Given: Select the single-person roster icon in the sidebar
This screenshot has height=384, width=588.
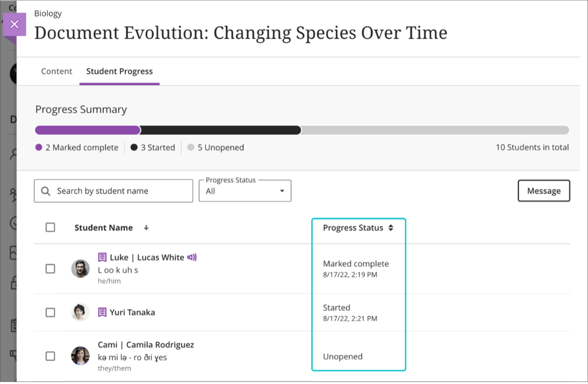Looking at the screenshot, I should point(13,154).
